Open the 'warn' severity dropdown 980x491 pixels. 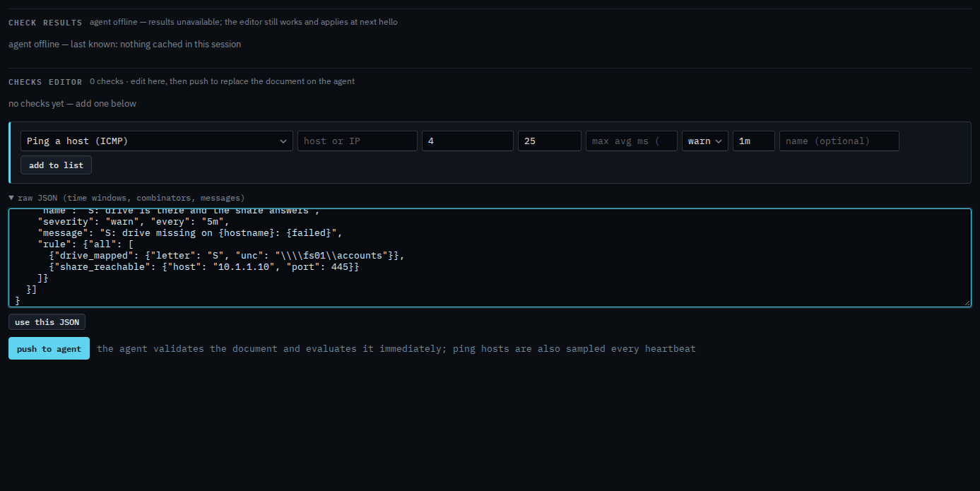point(705,141)
